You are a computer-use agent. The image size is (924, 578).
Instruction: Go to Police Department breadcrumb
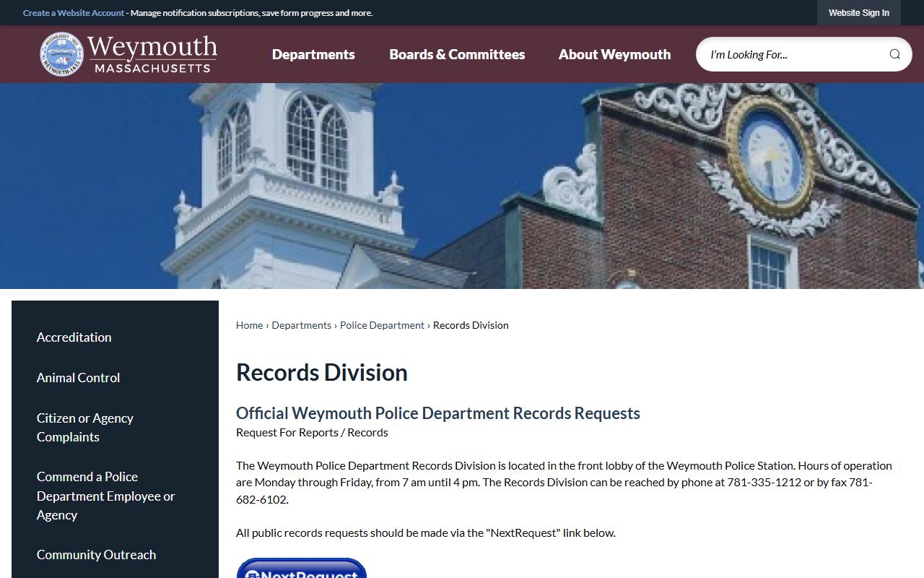(x=382, y=325)
